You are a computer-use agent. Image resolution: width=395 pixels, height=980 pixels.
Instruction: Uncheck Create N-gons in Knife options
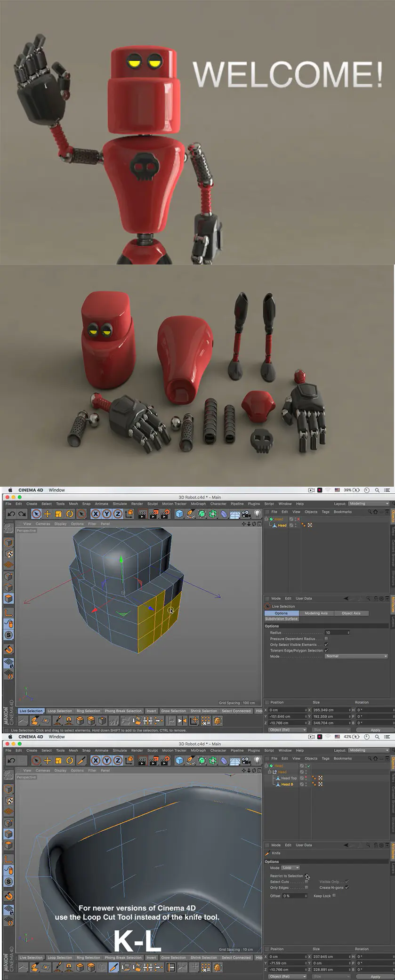pyautogui.click(x=347, y=888)
